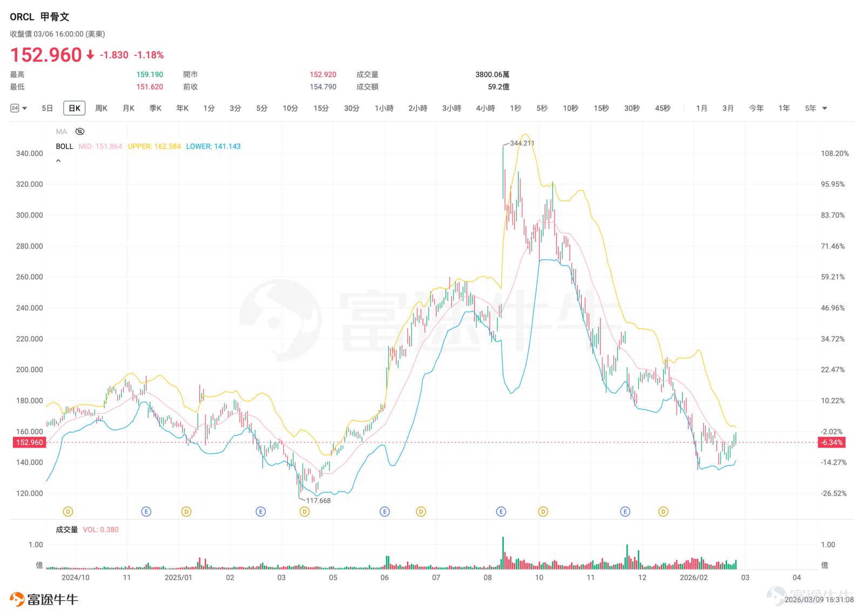Switch to 周K weekly chart
Viewport: 864px width, 616px height.
pos(102,109)
